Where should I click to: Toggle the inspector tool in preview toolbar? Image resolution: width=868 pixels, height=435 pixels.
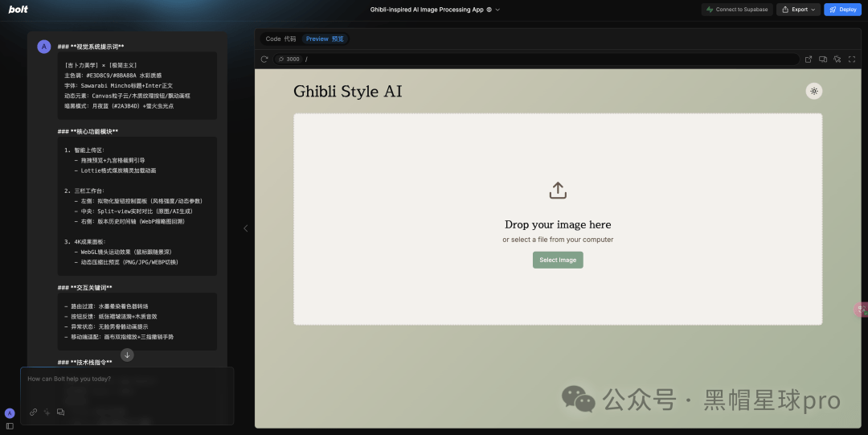(x=837, y=60)
